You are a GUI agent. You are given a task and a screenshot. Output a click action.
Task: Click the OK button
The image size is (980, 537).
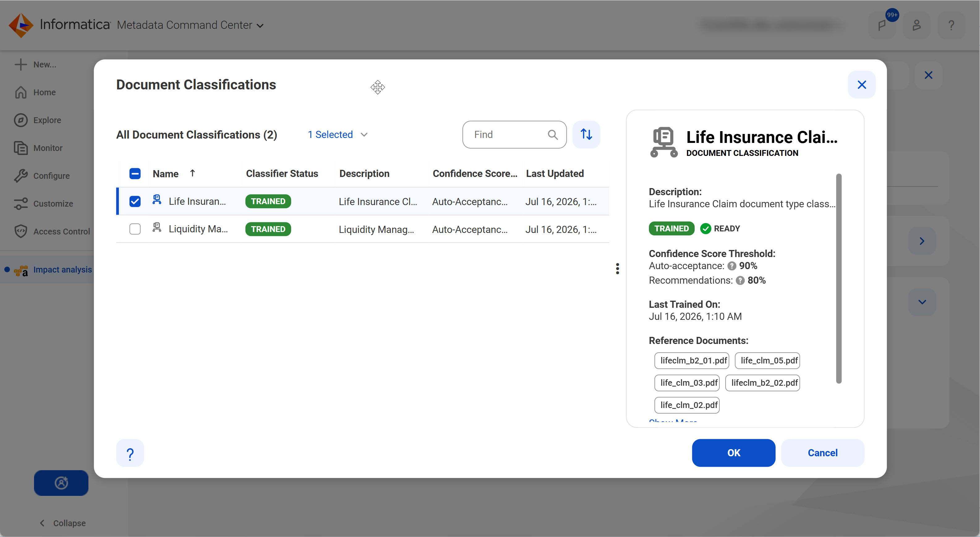point(733,453)
